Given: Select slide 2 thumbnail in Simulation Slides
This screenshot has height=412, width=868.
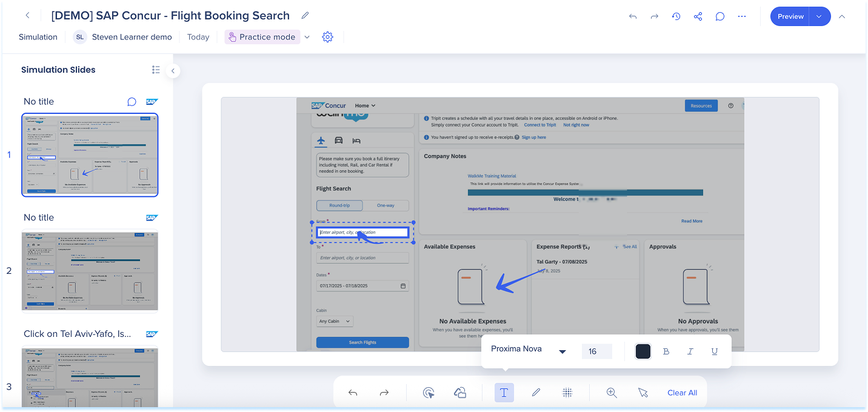Looking at the screenshot, I should point(90,271).
